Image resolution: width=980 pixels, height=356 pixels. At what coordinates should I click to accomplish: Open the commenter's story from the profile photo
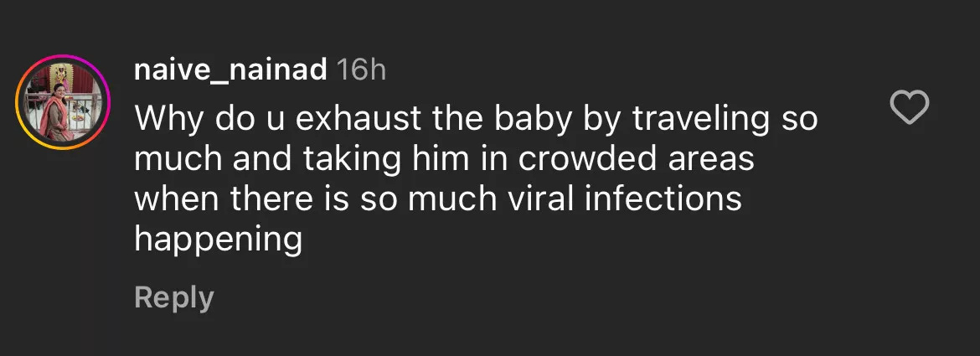pyautogui.click(x=64, y=102)
